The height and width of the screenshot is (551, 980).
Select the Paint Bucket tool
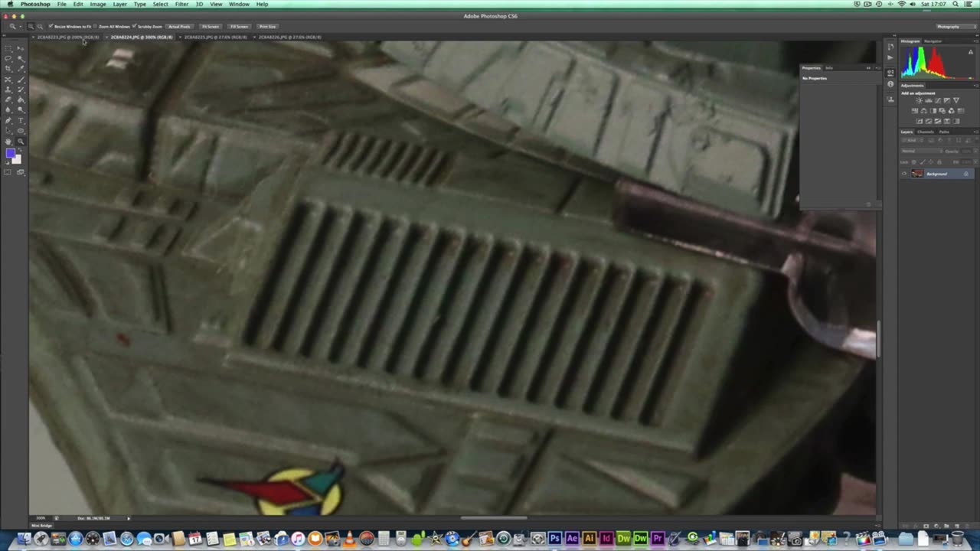[x=21, y=99]
